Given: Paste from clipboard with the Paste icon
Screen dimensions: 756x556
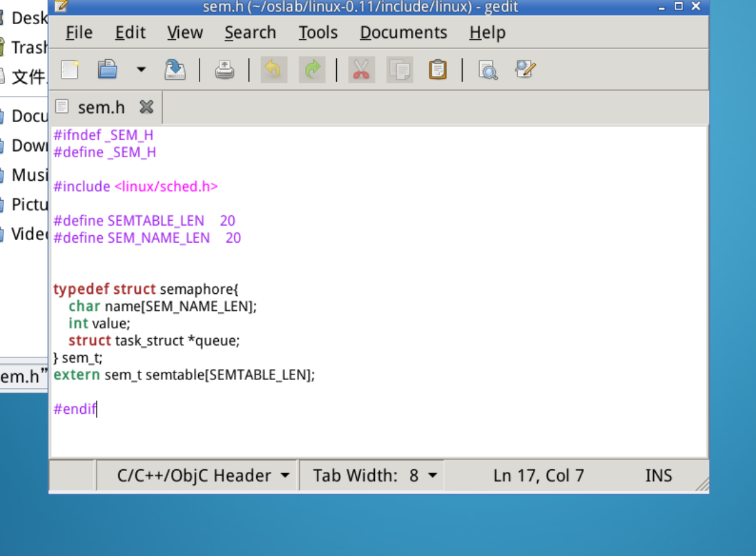Looking at the screenshot, I should [x=438, y=70].
